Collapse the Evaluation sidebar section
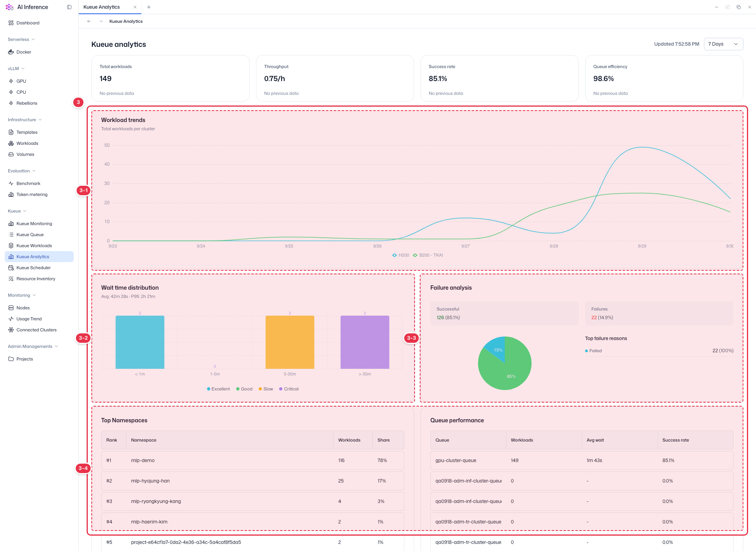 pyautogui.click(x=22, y=171)
